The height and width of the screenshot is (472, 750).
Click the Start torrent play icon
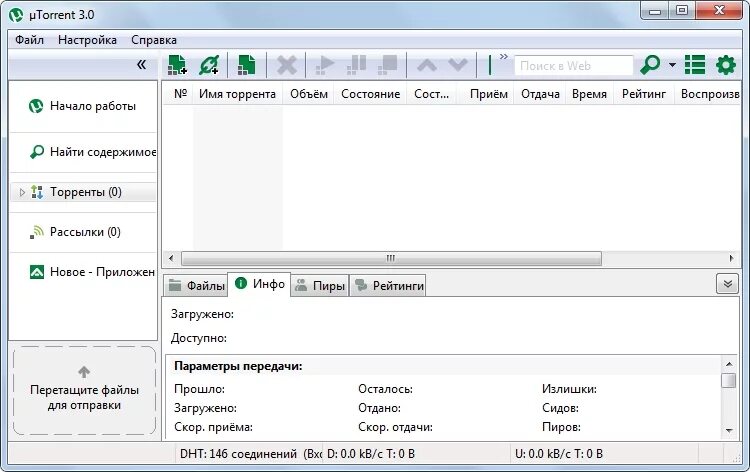(325, 65)
